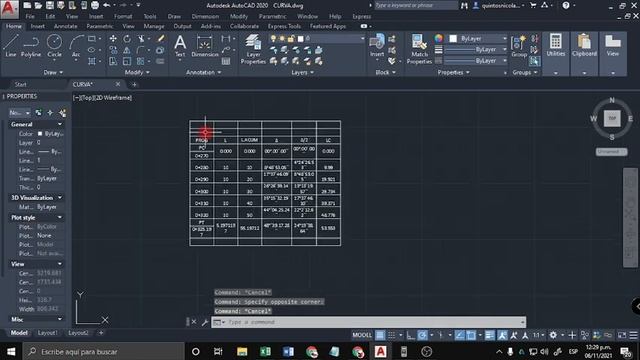Toggle object snap tracking in status bar
The image size is (640, 360).
coord(460,335)
